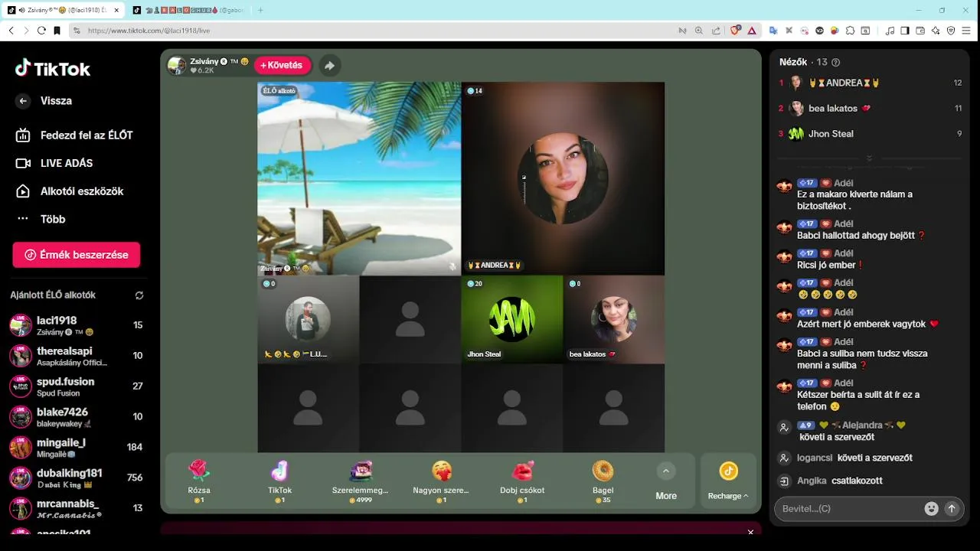Switch to the second browser tab

190,10
